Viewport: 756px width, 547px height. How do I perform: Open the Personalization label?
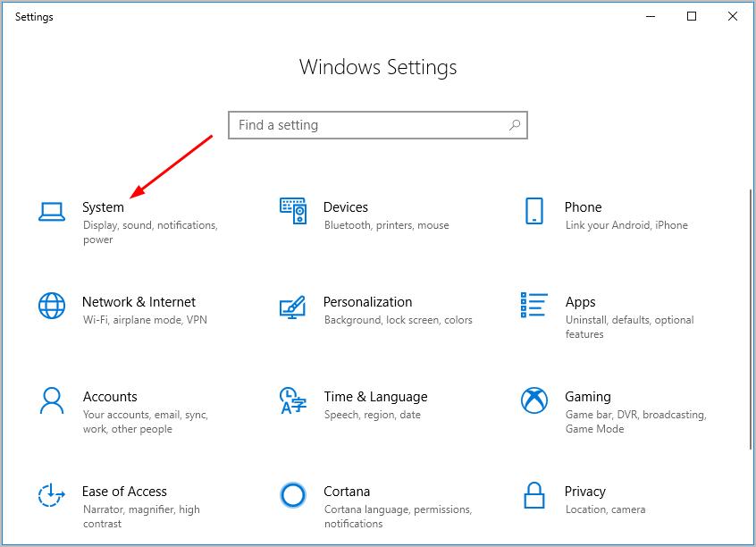click(367, 302)
